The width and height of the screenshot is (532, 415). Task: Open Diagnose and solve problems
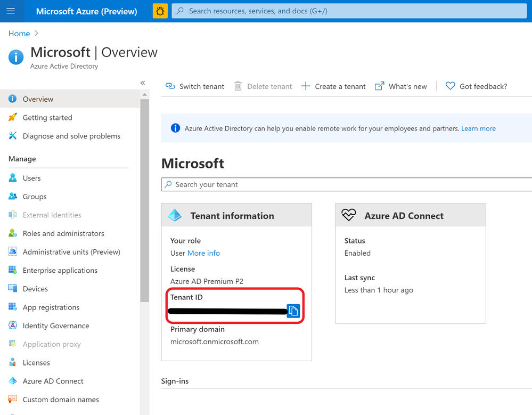pos(71,136)
